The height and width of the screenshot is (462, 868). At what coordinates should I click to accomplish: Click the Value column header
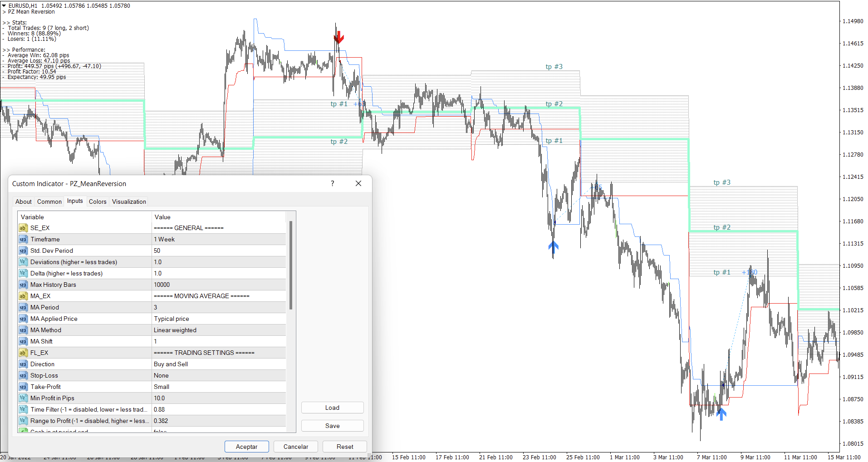[x=219, y=217]
